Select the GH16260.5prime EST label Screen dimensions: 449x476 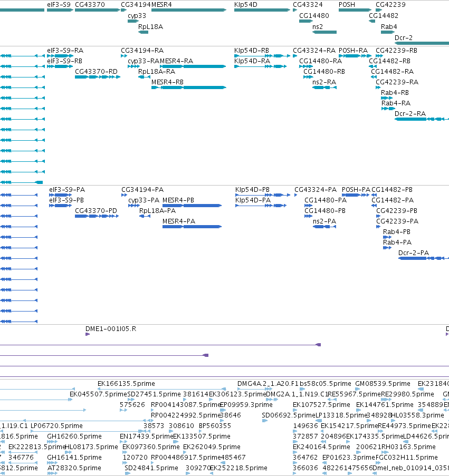[x=74, y=436]
